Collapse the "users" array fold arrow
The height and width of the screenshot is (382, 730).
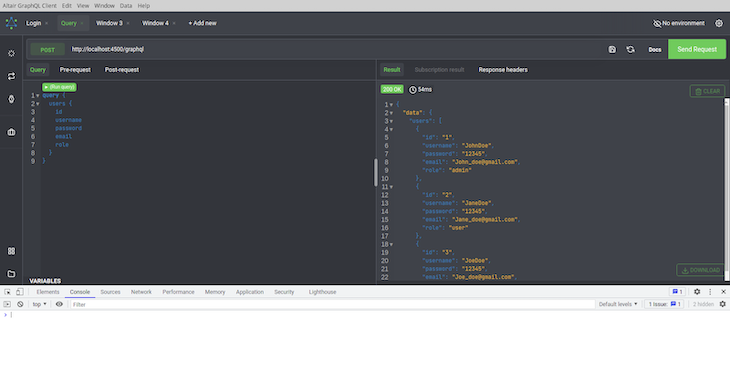[x=391, y=121]
